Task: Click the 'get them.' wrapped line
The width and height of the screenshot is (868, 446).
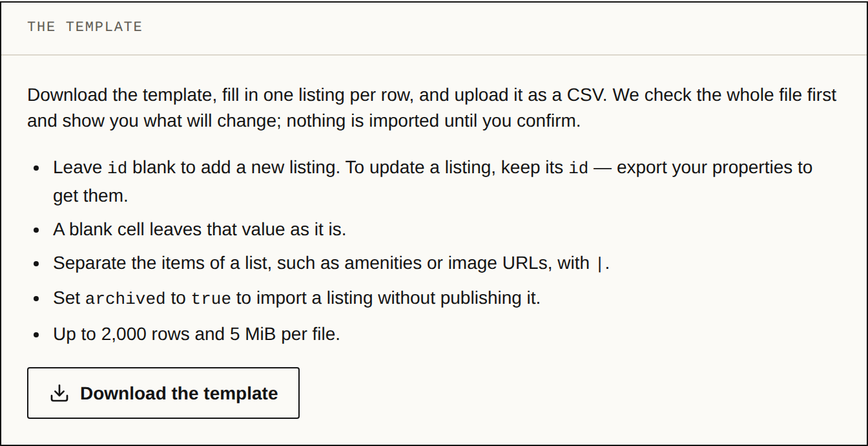Action: pos(90,196)
